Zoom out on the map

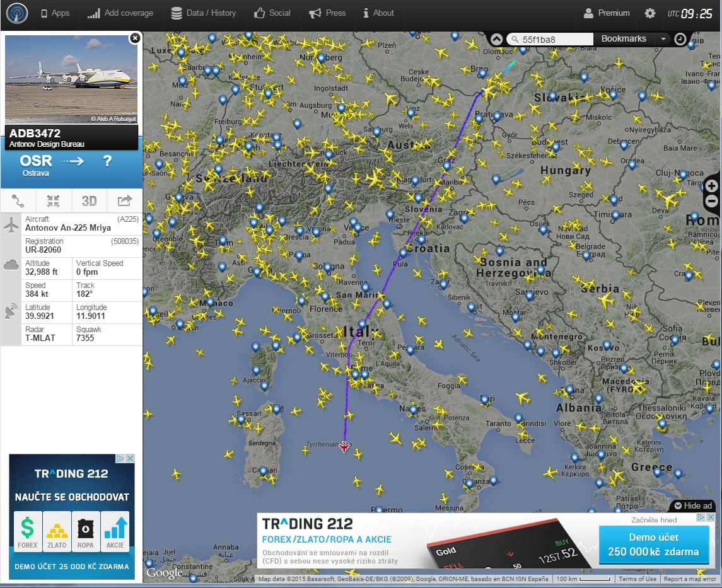(x=712, y=201)
